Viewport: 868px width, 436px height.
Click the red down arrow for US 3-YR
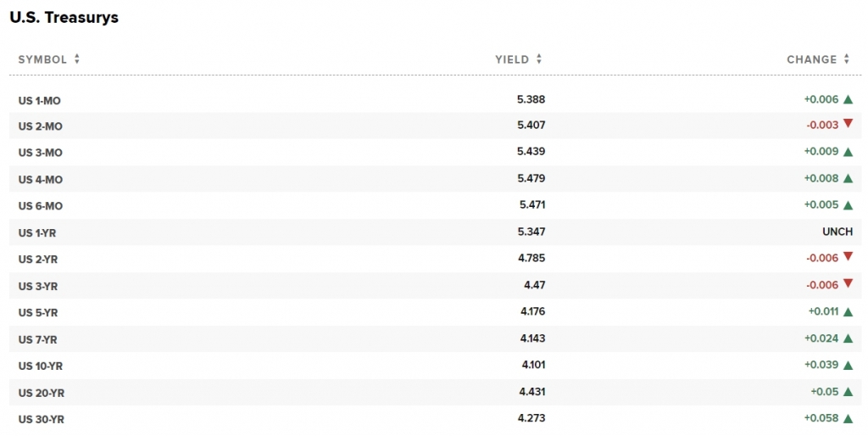[848, 284]
